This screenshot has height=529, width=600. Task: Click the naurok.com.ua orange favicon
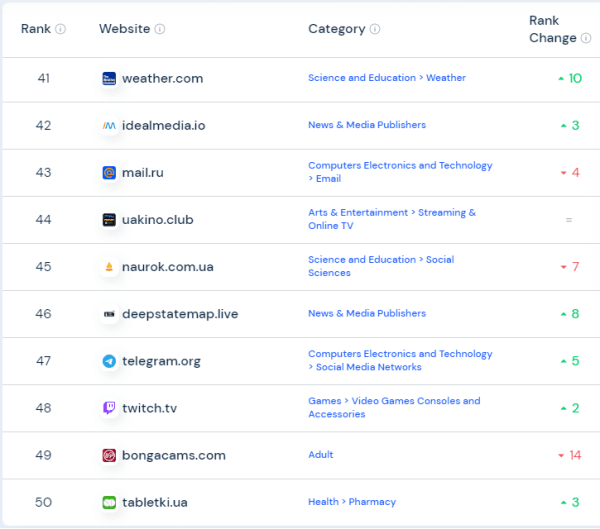pyautogui.click(x=109, y=267)
